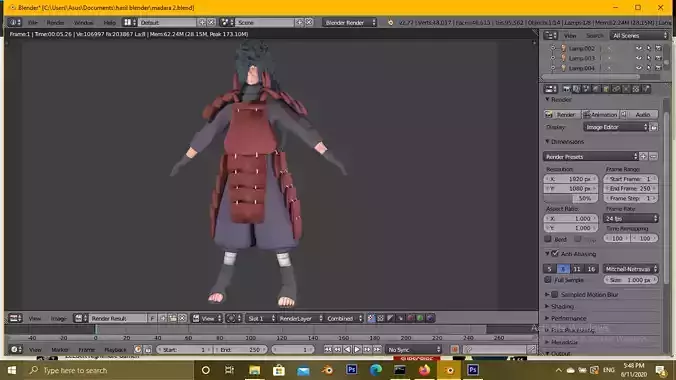The image size is (676, 380).
Task: Open the Scene properties tab icon
Action: tap(586, 89)
